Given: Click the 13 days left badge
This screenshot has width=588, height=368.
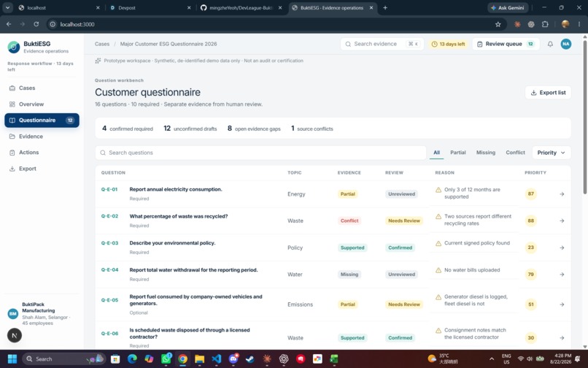Looking at the screenshot, I should pos(448,44).
